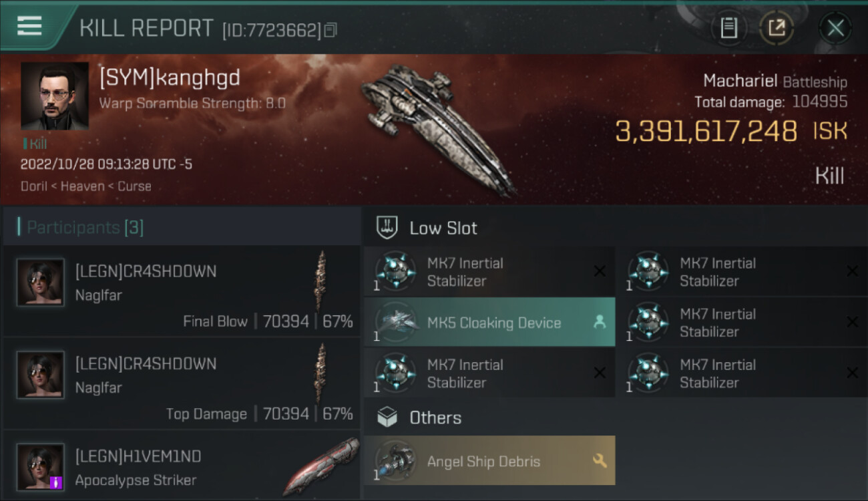Select the Top Damage CR4SHDOWN participant entry
This screenshot has width=868, height=501.
coord(182,383)
